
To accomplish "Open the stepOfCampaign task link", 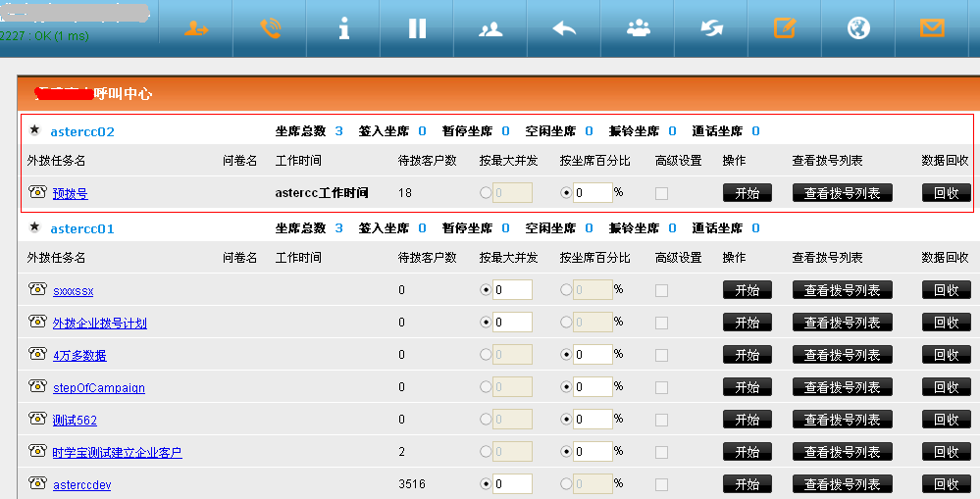I will coord(99,387).
